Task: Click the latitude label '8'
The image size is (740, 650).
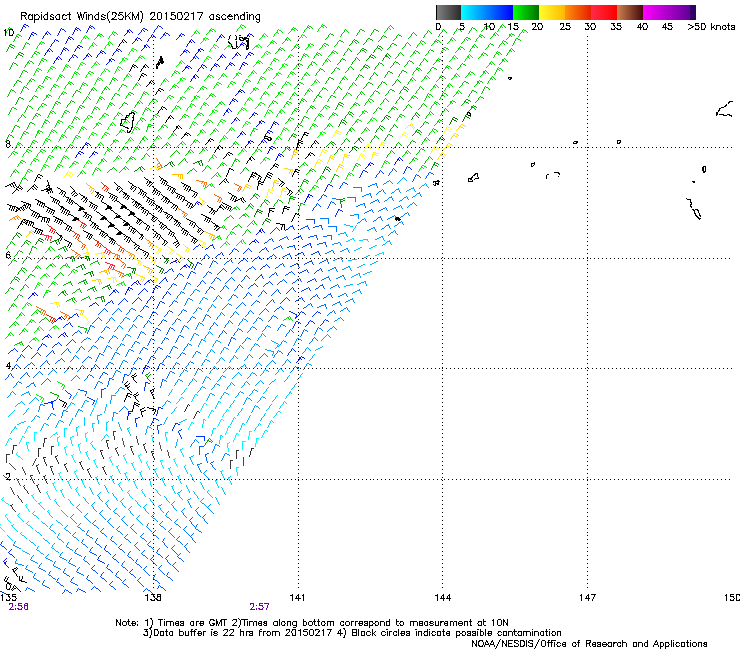Action: click(x=8, y=144)
